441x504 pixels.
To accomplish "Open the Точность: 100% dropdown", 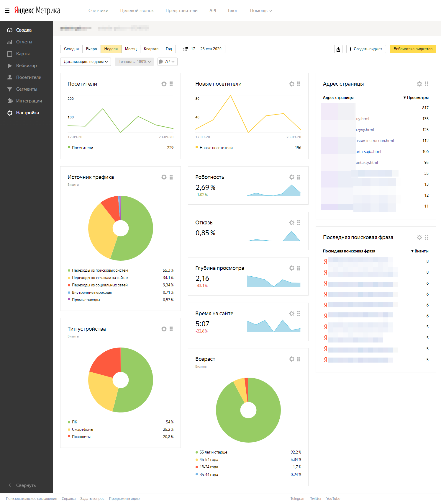I will 134,62.
